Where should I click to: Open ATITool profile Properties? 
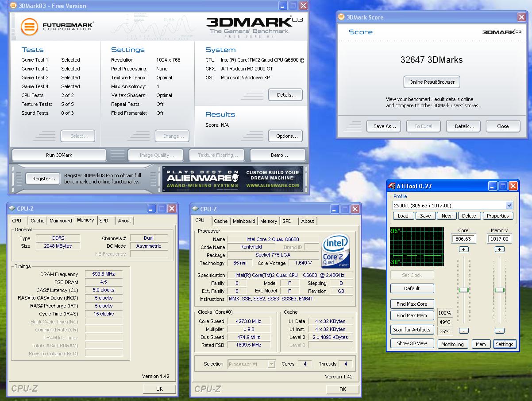tap(498, 216)
